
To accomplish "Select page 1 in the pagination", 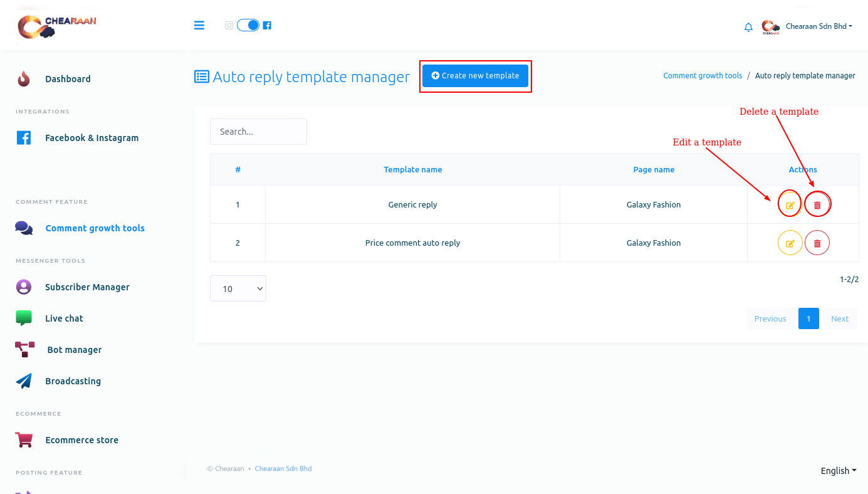I will (x=808, y=318).
